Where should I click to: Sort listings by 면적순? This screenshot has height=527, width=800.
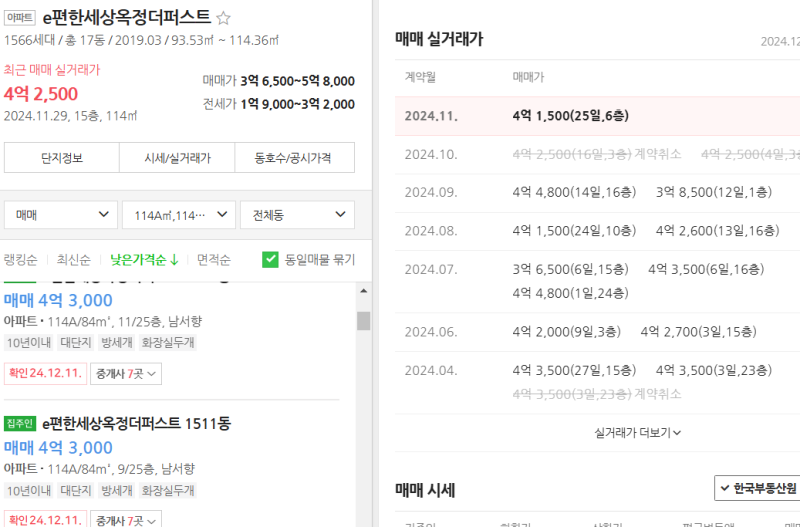tap(214, 260)
